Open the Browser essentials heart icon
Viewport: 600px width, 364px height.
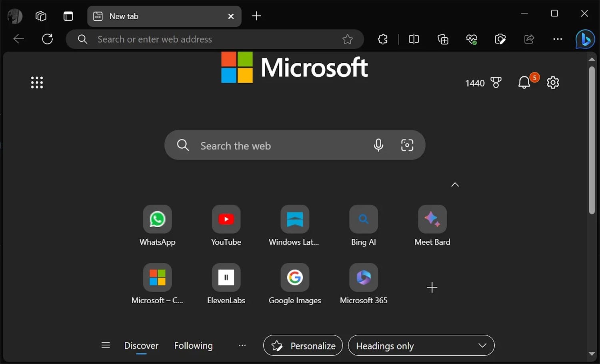tap(472, 39)
